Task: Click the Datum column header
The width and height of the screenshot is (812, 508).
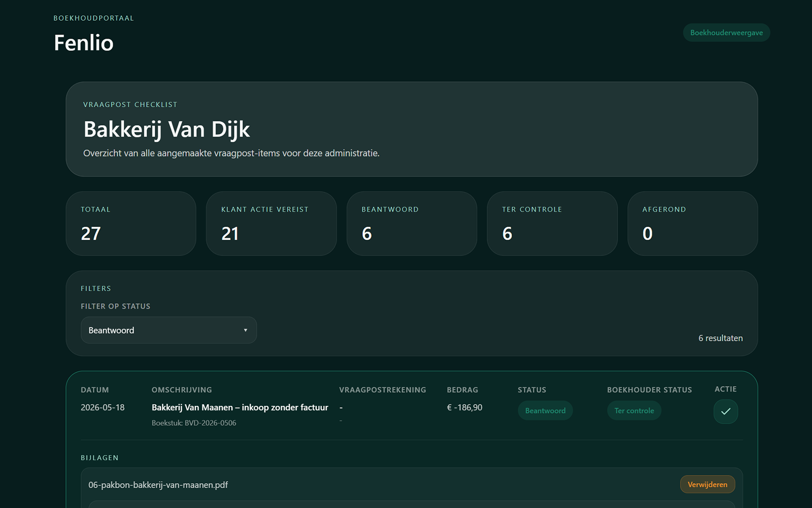Action: 95,390
